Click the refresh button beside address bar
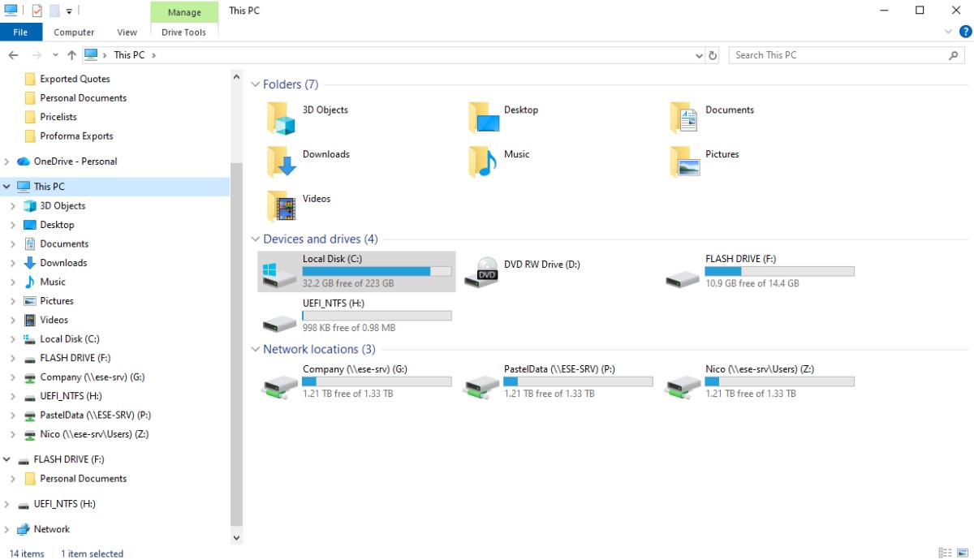 713,55
